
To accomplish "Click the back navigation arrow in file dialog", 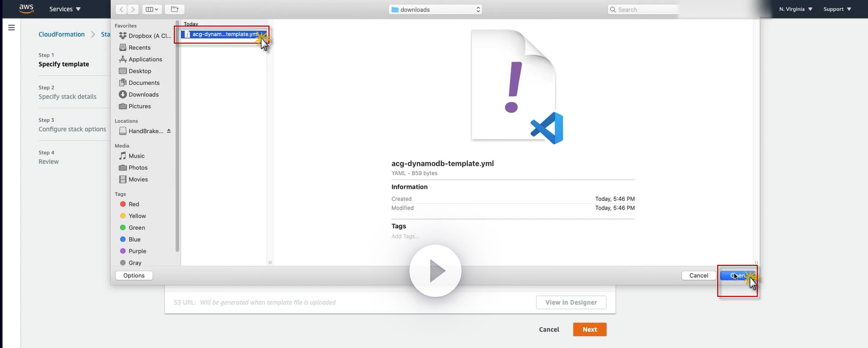I will (x=121, y=10).
